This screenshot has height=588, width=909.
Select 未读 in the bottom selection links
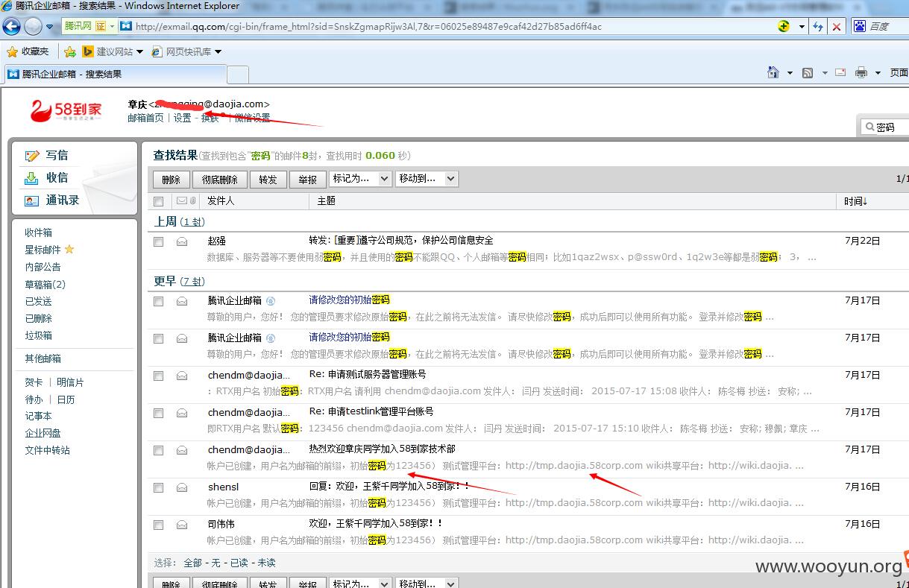tap(266, 563)
